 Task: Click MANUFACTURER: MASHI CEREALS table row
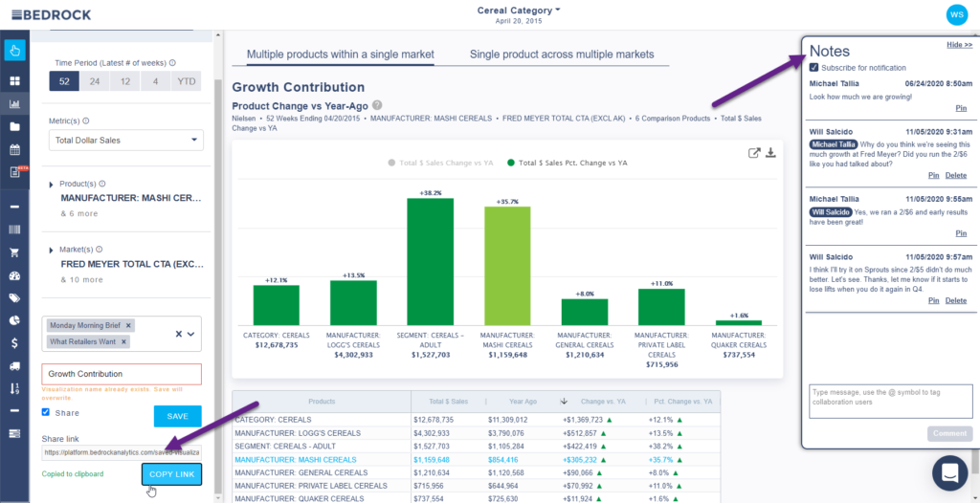477,459
